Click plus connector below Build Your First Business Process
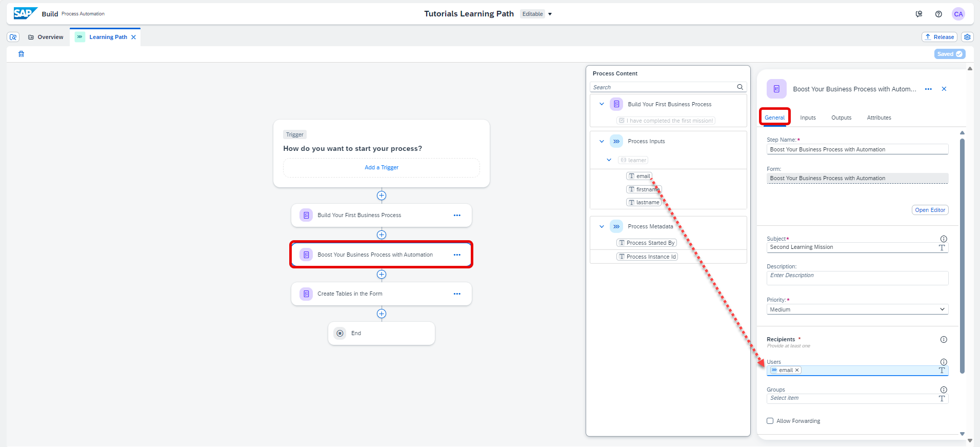 (x=382, y=235)
